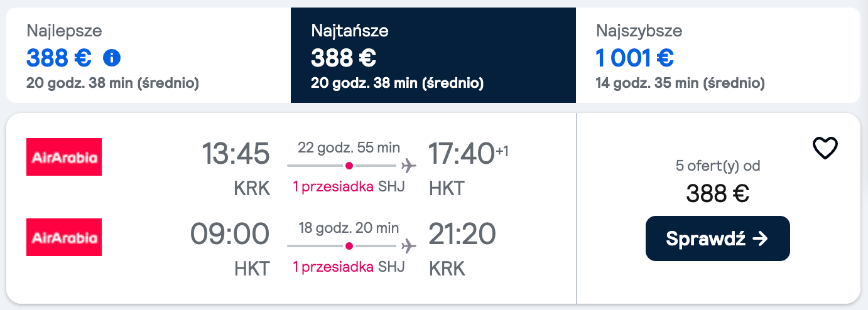
Task: Click the outbound stopover dot marker
Action: [349, 166]
